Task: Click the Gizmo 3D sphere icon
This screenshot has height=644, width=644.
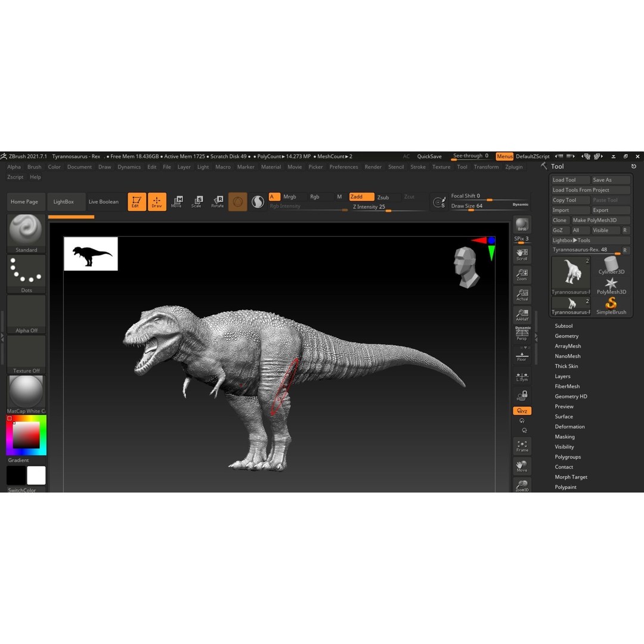Action: pyautogui.click(x=238, y=202)
